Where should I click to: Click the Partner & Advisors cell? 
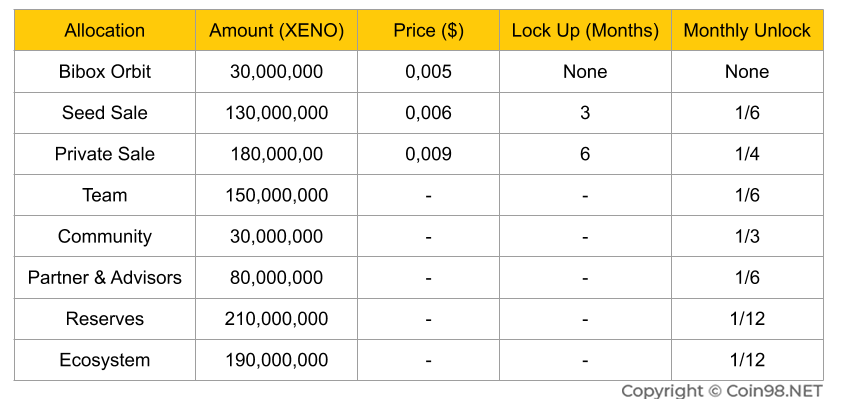click(105, 278)
